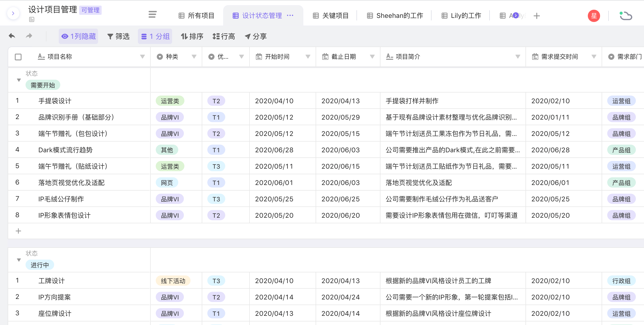Select the deadline 2020/06/25 cell
The height and width of the screenshot is (325, 644).
(348, 199)
